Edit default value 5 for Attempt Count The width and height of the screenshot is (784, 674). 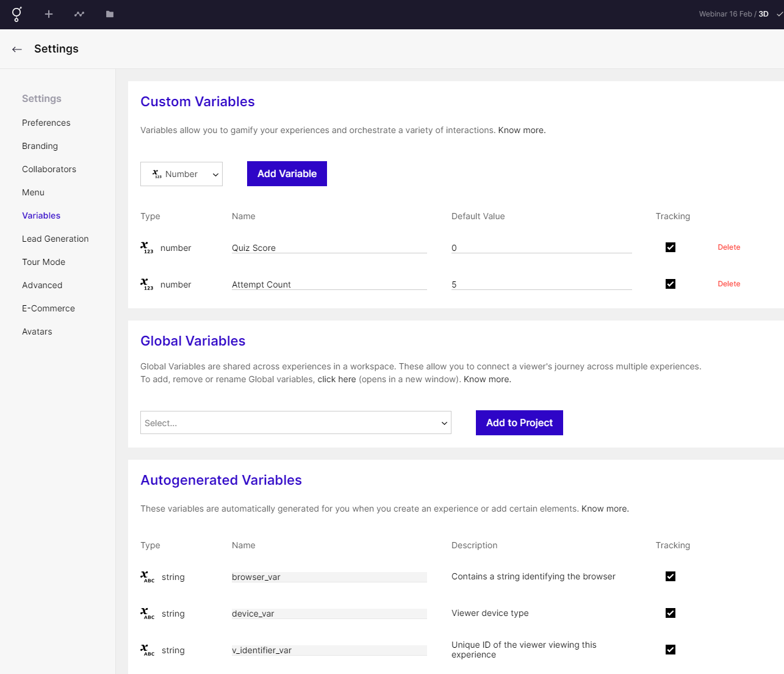pyautogui.click(x=542, y=284)
